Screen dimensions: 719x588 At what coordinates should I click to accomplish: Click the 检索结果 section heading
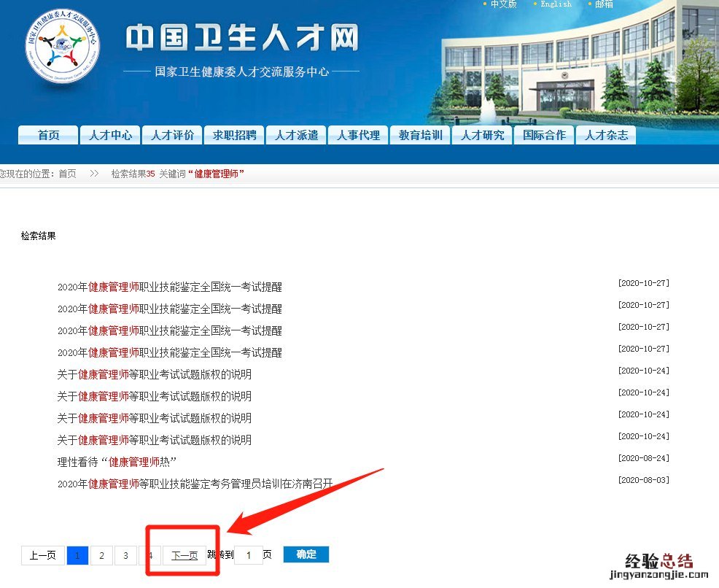(x=39, y=236)
